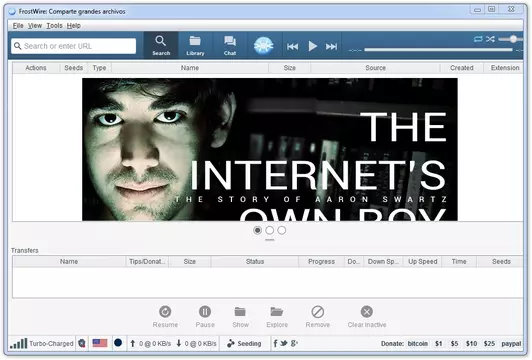Select the third slideshow radio dot
532x360 pixels.
[x=281, y=230]
